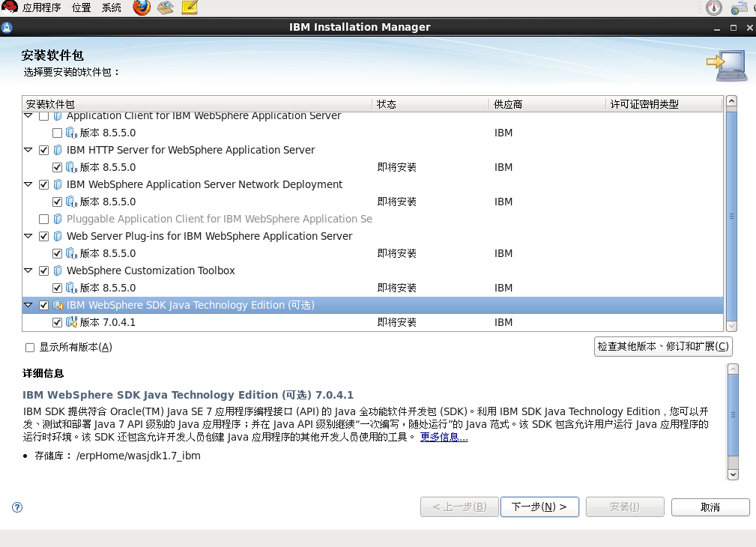Launch the Firefox browser icon

coord(142,7)
